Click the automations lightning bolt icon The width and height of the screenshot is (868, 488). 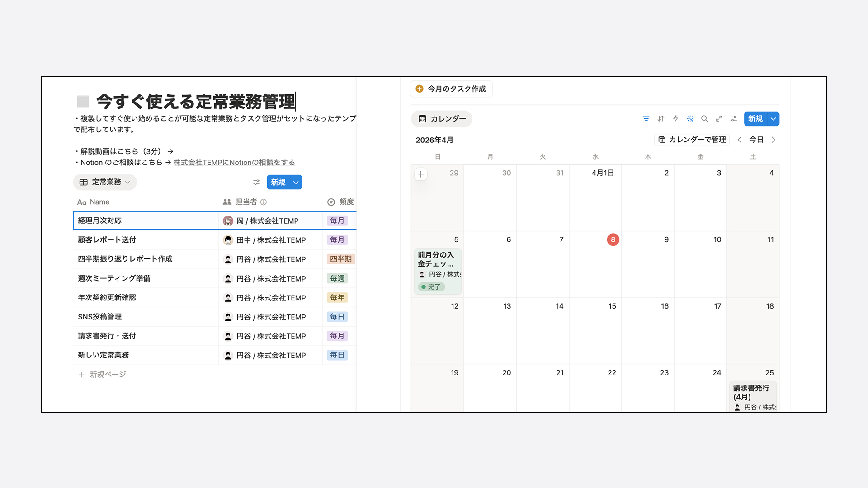click(675, 118)
